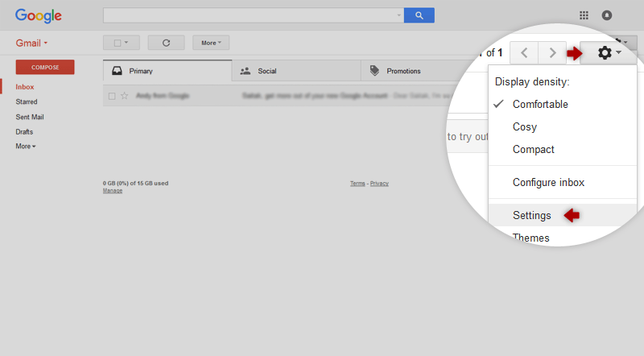Image resolution: width=644 pixels, height=356 pixels.
Task: Open the Starred folder
Action: 27,102
